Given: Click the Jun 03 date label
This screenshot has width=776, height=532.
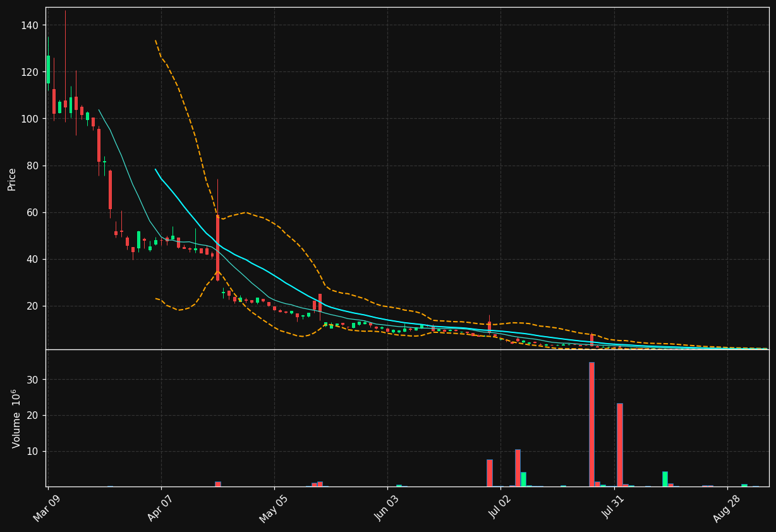Looking at the screenshot, I should [387, 507].
